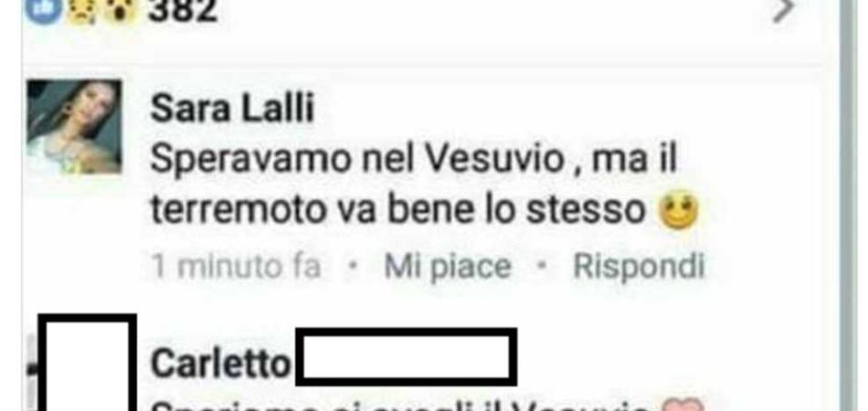This screenshot has width=868, height=411.
Task: Click the '1 minuto fa' timestamp
Action: click(x=237, y=268)
